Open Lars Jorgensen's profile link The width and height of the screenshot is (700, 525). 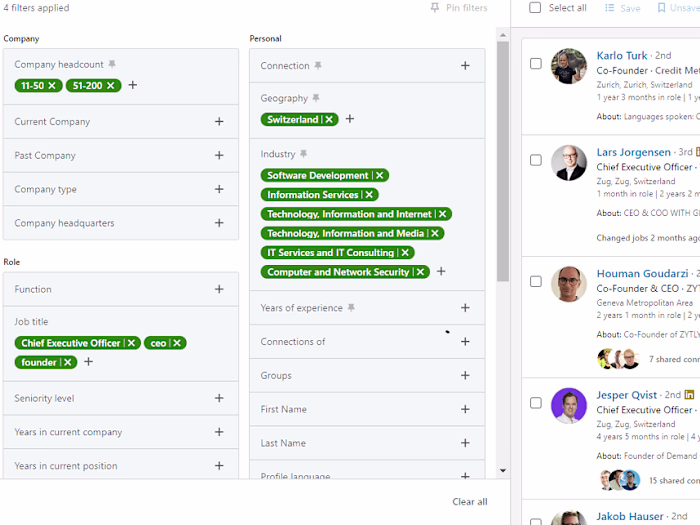633,152
